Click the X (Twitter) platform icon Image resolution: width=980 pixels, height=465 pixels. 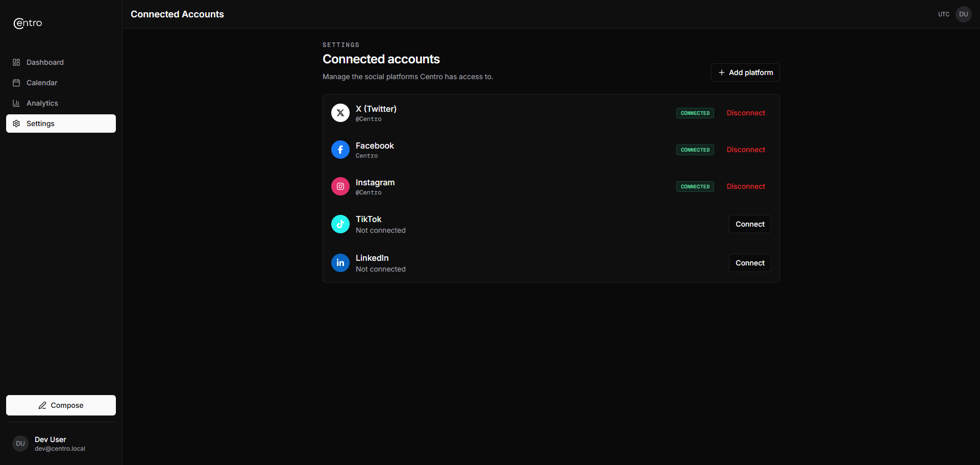340,113
